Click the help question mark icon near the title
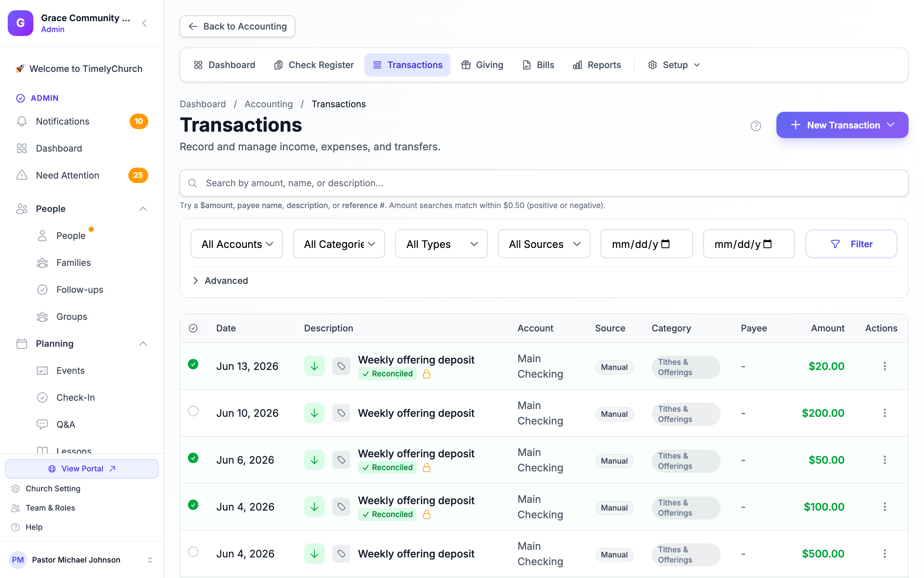924x578 pixels. pos(756,125)
